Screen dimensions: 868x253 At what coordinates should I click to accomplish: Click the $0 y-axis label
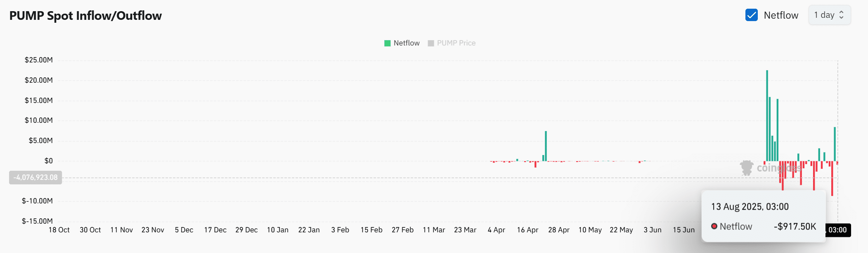(x=48, y=161)
